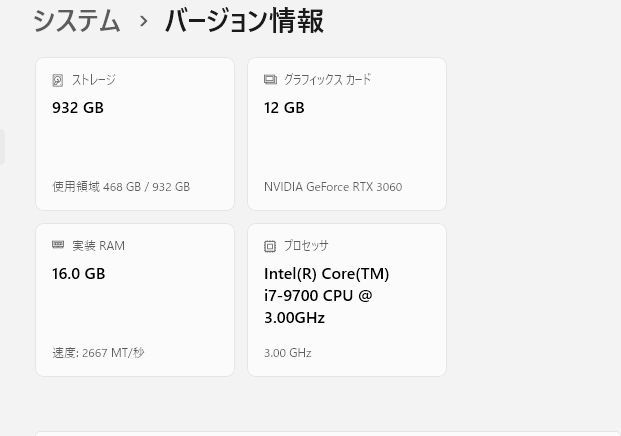Click the installed RAM icon
Viewport: 621px width, 436px height.
point(58,246)
